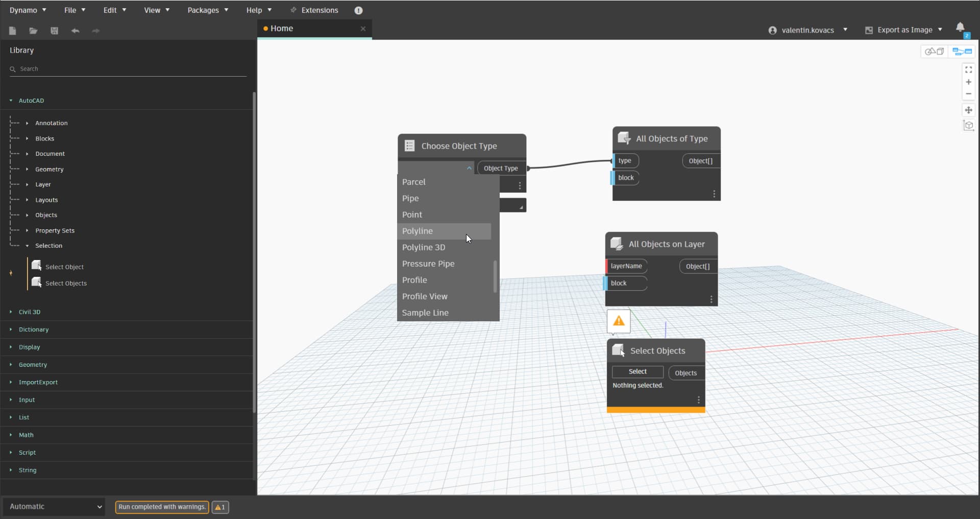This screenshot has width=980, height=519.
Task: Open options menu of Choose Object Type node
Action: point(520,185)
